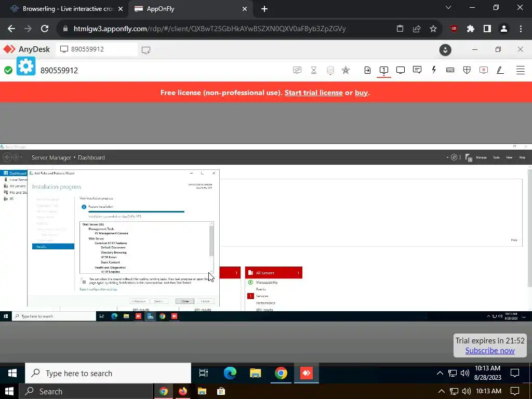The height and width of the screenshot is (399, 532).
Task: Click the bottom taskbar Search box
Action: 86,391
